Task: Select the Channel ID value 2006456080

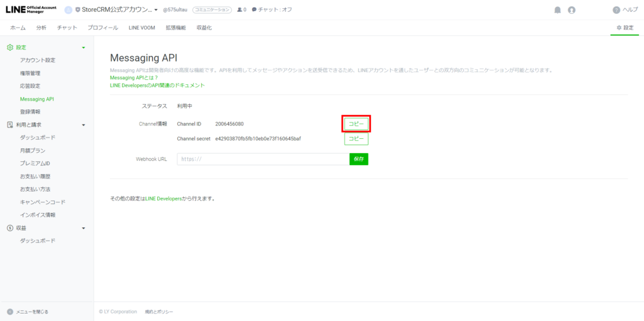Action: 229,124
